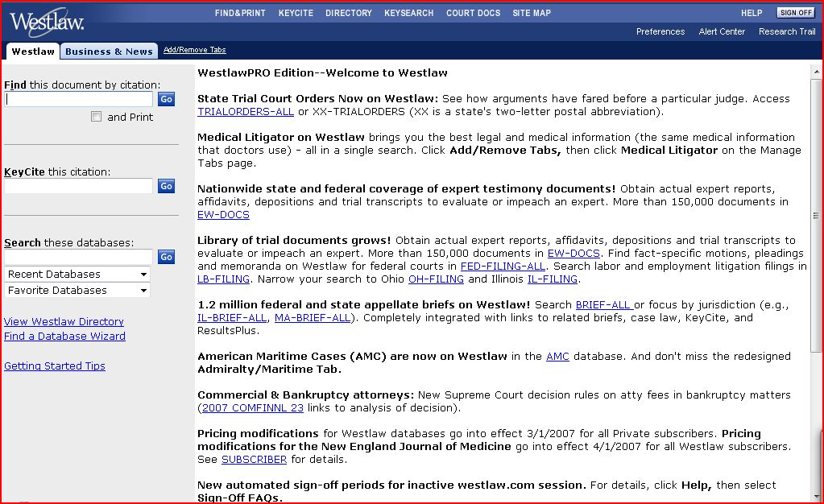The width and height of the screenshot is (824, 504).
Task: Click in the Find by citation text field
Action: click(x=79, y=99)
